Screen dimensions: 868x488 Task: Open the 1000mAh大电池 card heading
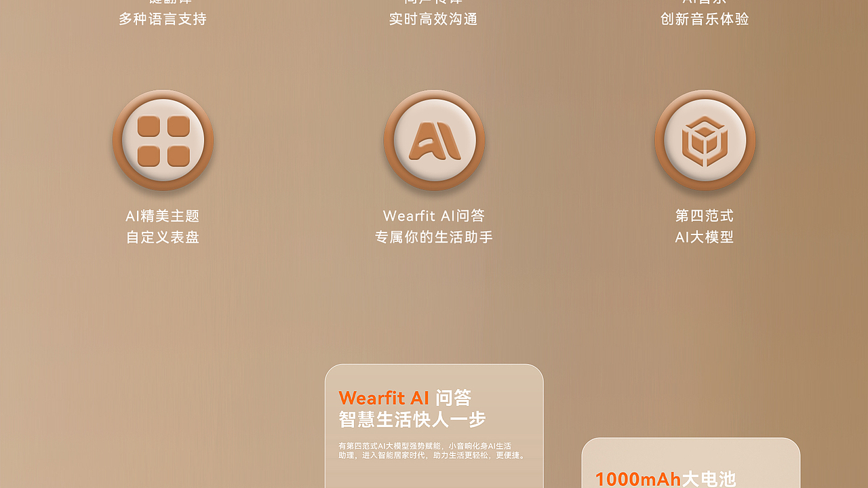[665, 479]
